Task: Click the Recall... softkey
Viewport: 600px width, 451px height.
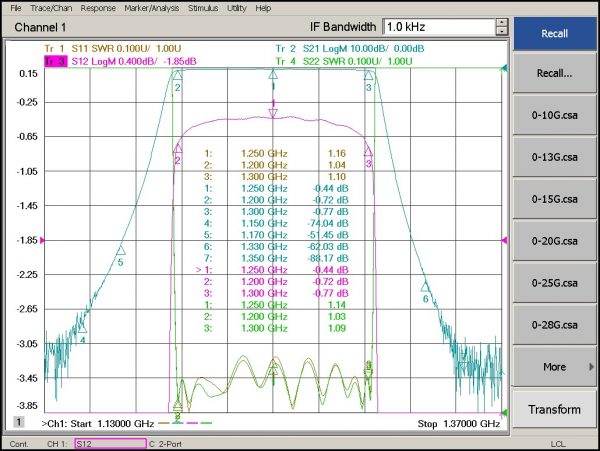Action: pyautogui.click(x=554, y=73)
